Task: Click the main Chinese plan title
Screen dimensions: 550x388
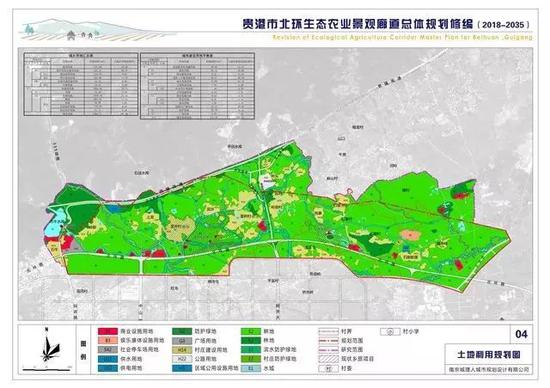Action: coord(358,25)
